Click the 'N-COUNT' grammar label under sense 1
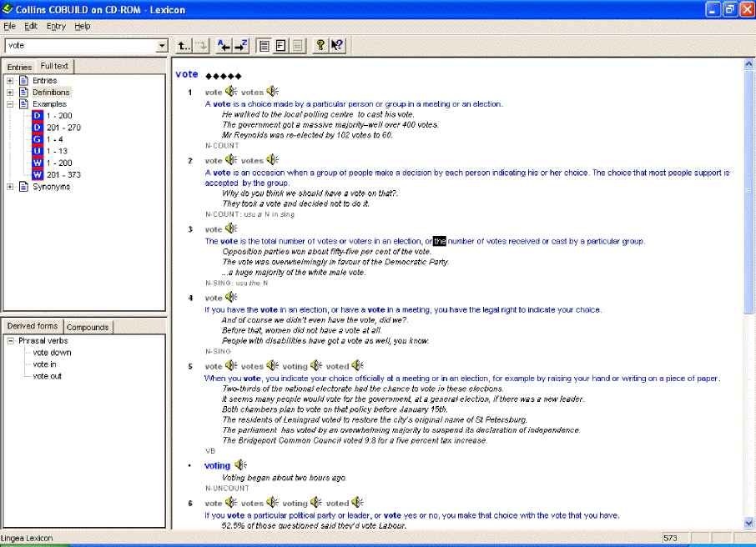The width and height of the screenshot is (756, 547). pos(222,146)
